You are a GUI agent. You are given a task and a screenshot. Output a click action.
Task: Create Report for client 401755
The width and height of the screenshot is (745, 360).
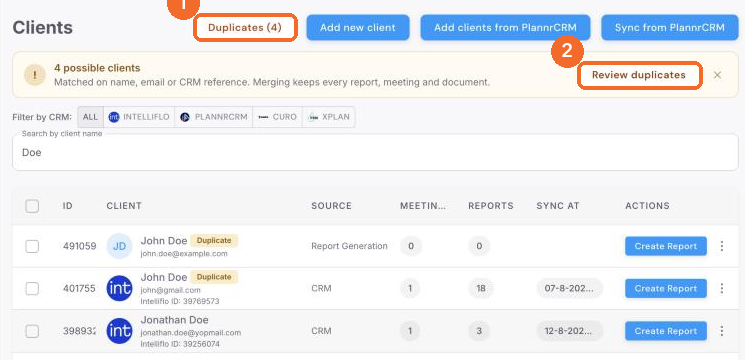(x=666, y=288)
